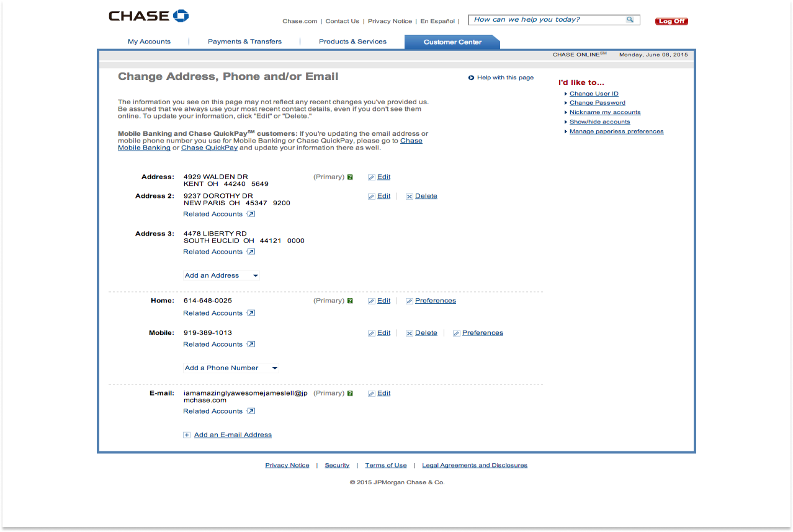Image resolution: width=793 pixels, height=532 pixels.
Task: Click the plus icon beside Add an E-mail Address
Action: coord(187,435)
